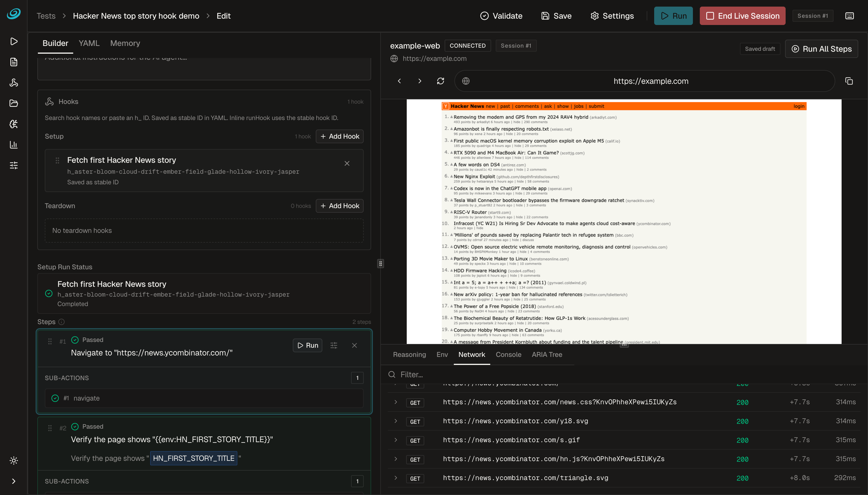Go forward in the embedded browser

click(420, 81)
